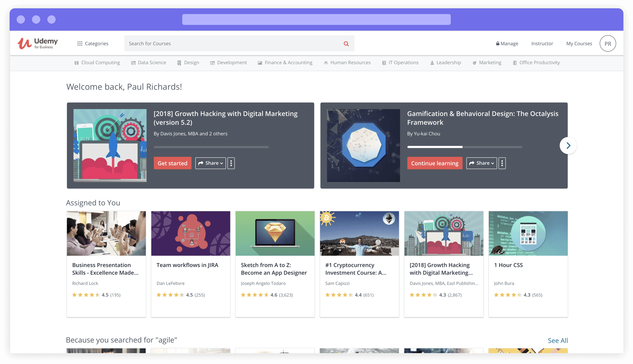Click inside the Search for Courses field

pyautogui.click(x=224, y=43)
